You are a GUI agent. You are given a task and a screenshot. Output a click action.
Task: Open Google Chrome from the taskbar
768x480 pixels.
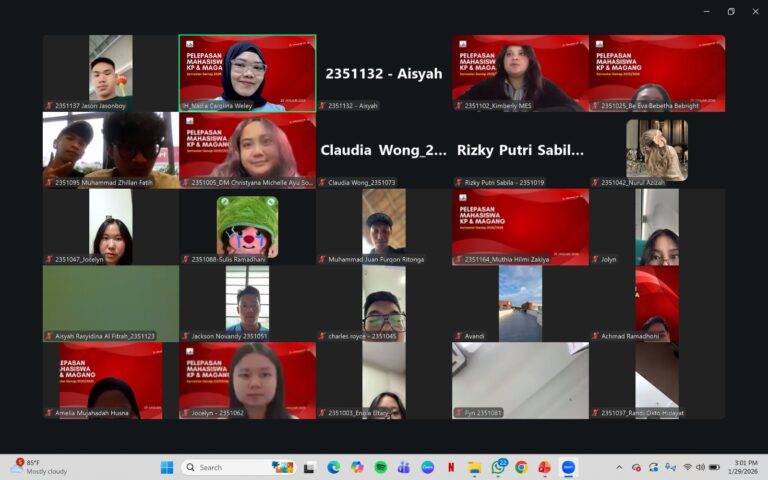pos(521,468)
